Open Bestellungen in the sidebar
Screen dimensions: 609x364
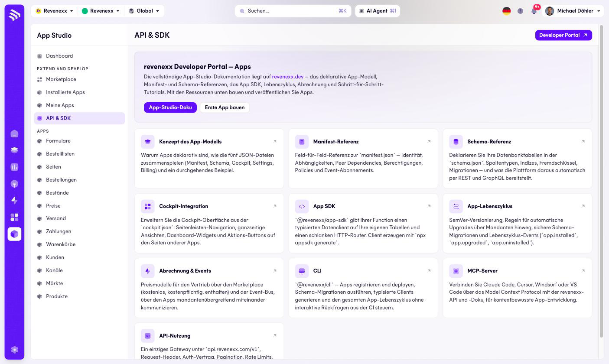click(x=79, y=180)
